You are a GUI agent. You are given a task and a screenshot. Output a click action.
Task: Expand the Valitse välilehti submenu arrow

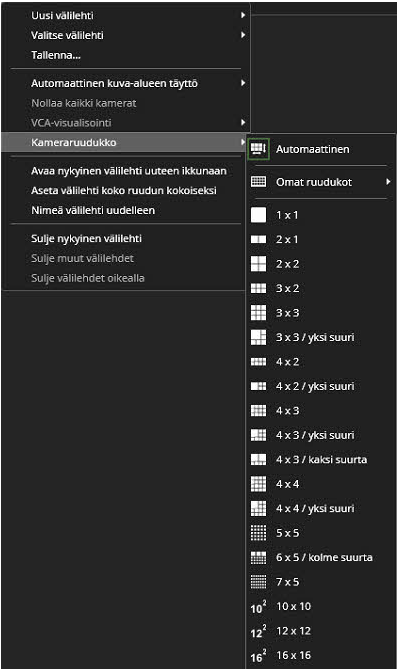[243, 35]
